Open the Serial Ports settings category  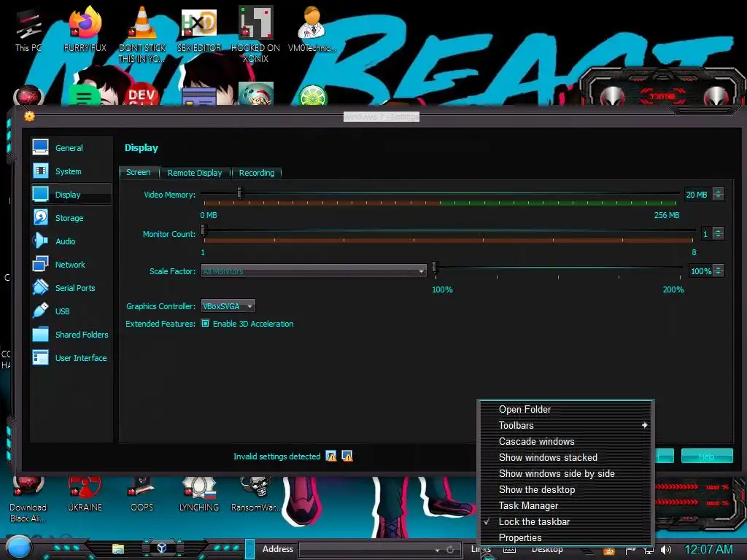[71, 287]
